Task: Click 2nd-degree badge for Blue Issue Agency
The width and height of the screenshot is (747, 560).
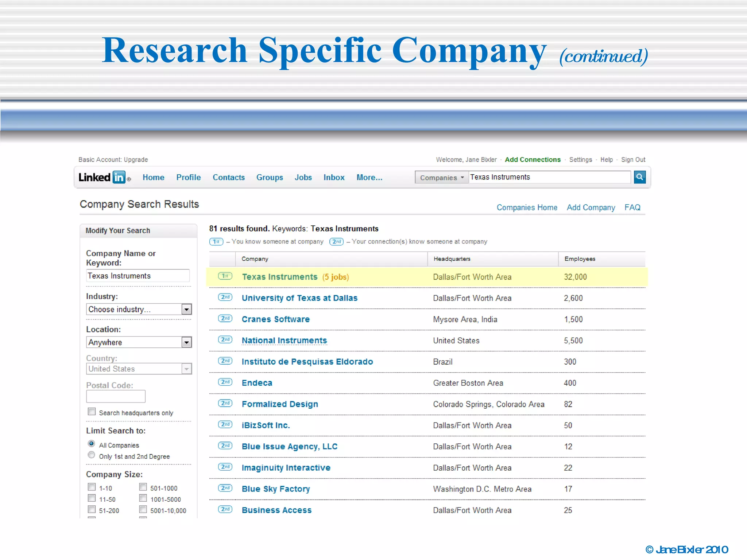Action: click(225, 446)
